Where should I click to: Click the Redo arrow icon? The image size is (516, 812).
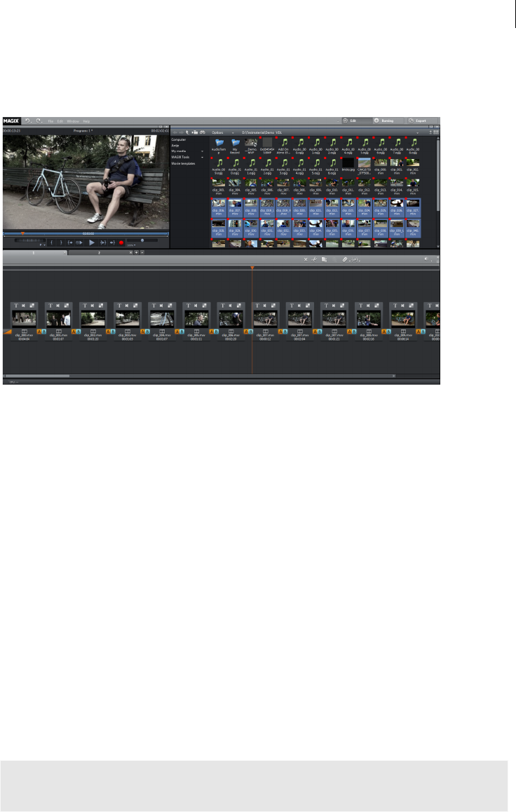click(x=39, y=121)
